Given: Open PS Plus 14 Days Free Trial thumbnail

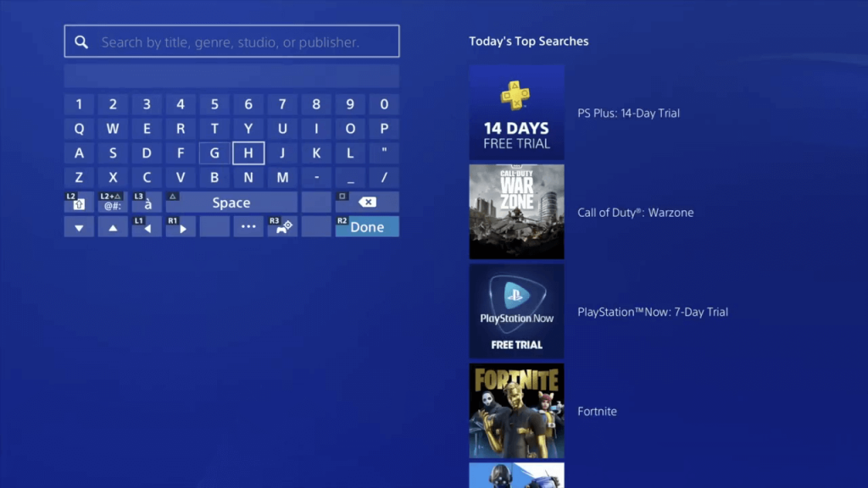Looking at the screenshot, I should [x=516, y=113].
